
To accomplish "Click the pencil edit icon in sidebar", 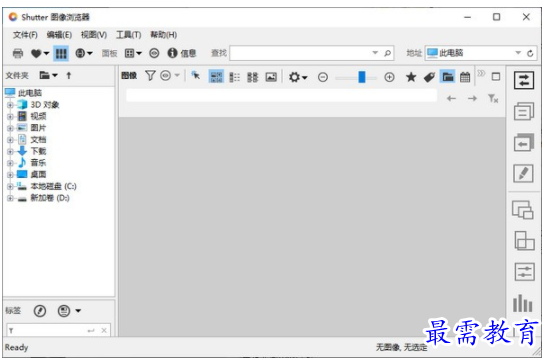I will pos(523,173).
